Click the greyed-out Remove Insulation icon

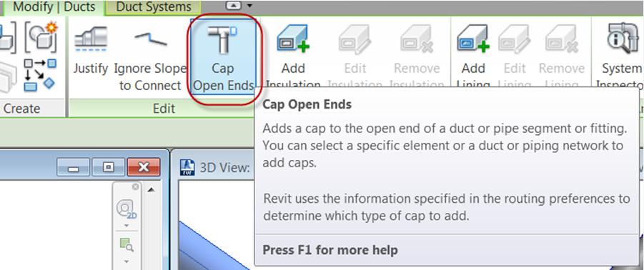coord(417,41)
